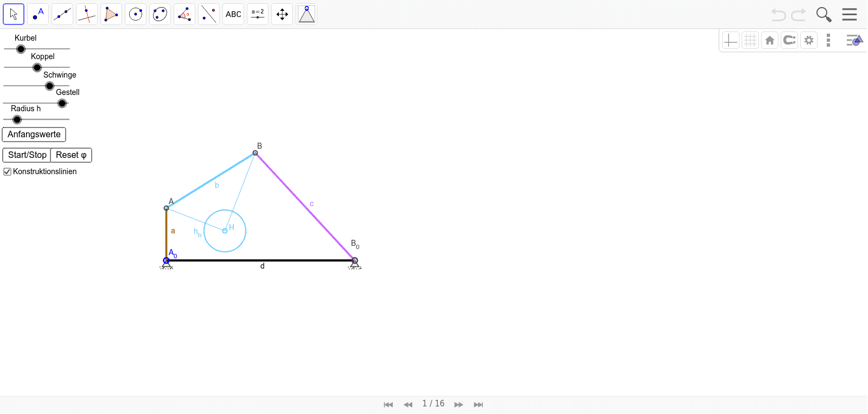Click the label c on the rocker

click(312, 204)
